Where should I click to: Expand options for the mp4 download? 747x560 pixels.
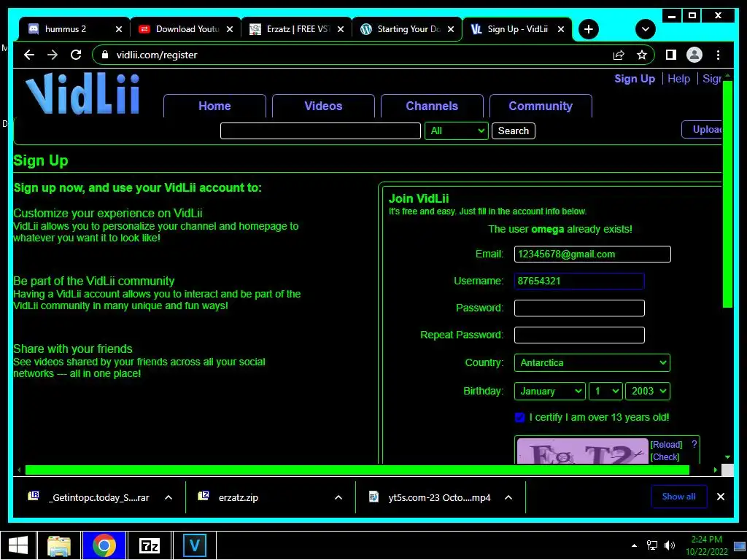point(508,497)
